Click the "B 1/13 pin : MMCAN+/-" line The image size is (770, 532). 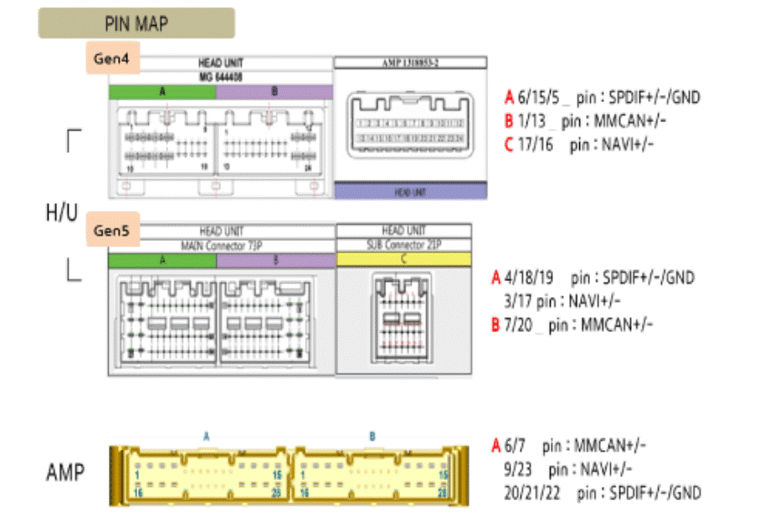[585, 120]
